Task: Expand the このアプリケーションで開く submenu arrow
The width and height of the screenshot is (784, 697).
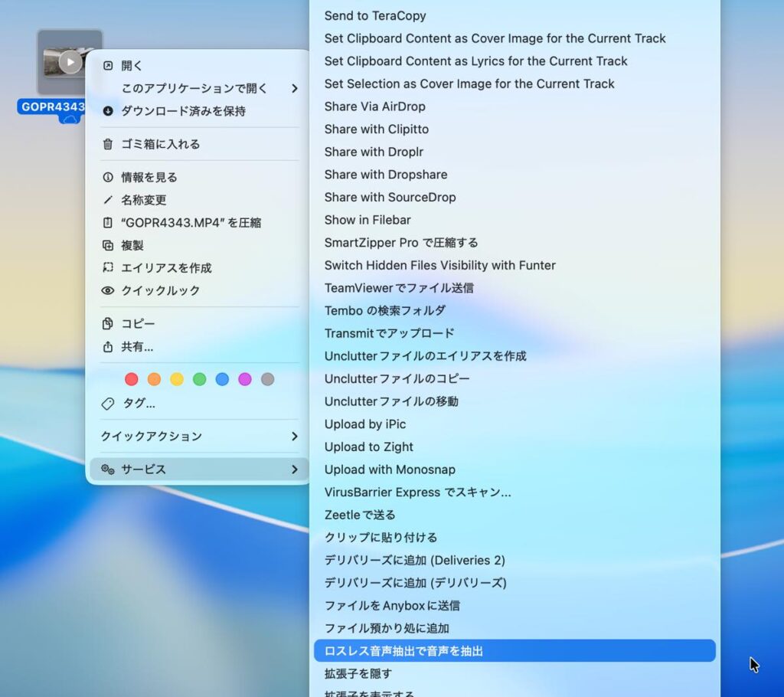Action: tap(295, 89)
